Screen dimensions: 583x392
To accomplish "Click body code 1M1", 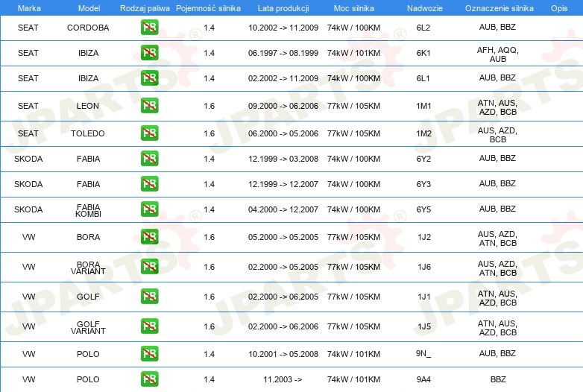I will point(423,106).
